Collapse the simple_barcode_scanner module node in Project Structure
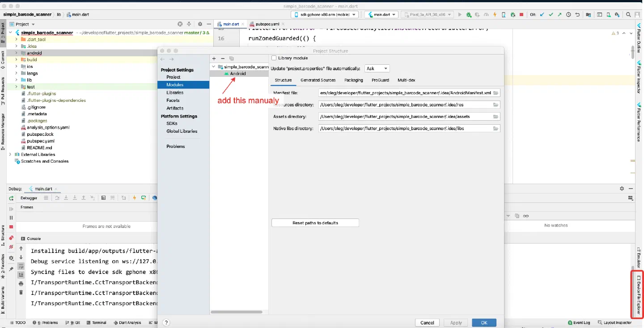Viewport: 644px width, 328px height. click(x=214, y=67)
